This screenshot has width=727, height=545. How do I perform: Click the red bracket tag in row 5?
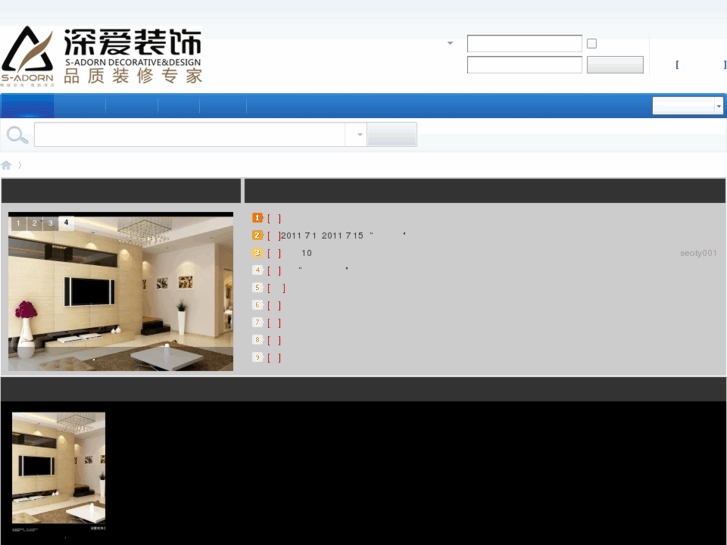pyautogui.click(x=276, y=288)
